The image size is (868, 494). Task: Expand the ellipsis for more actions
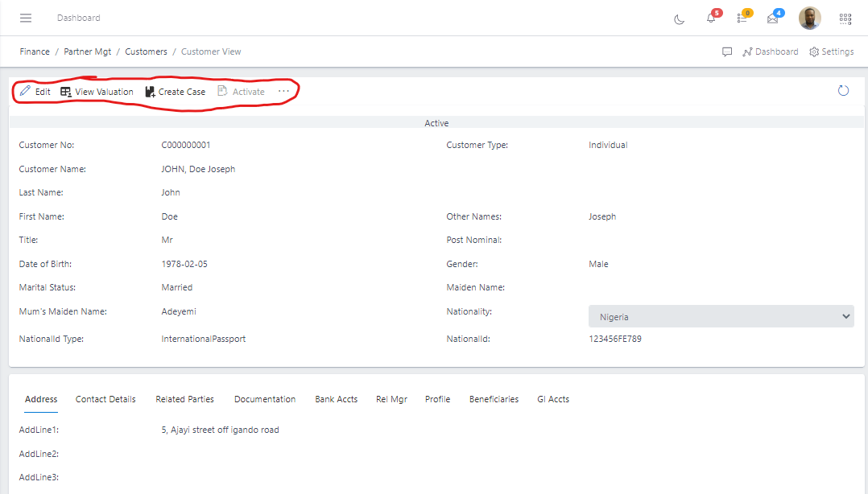coord(283,91)
